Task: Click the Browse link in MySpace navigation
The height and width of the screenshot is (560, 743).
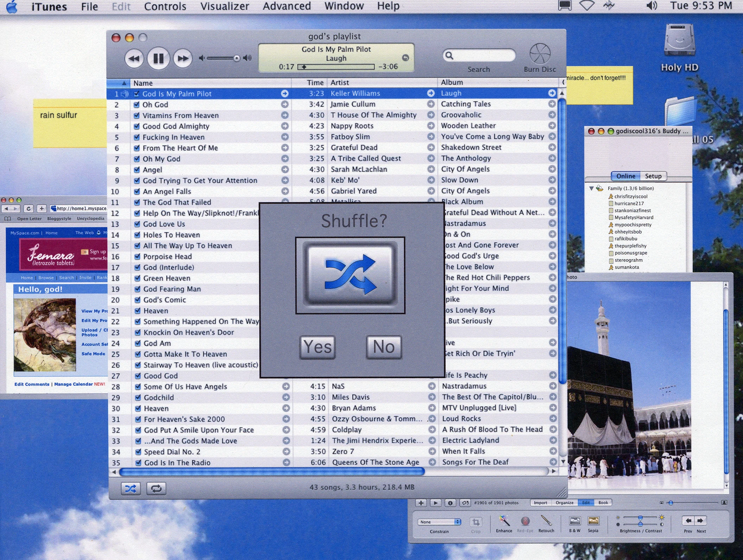Action: (x=46, y=278)
